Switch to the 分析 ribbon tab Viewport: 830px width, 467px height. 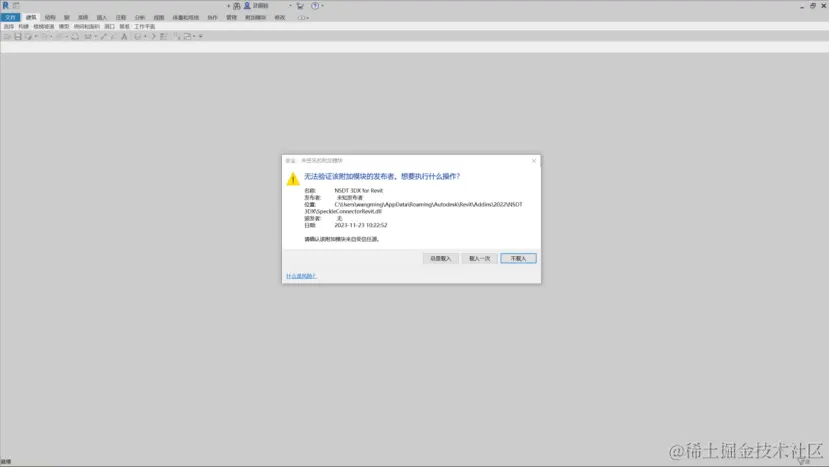pyautogui.click(x=140, y=17)
